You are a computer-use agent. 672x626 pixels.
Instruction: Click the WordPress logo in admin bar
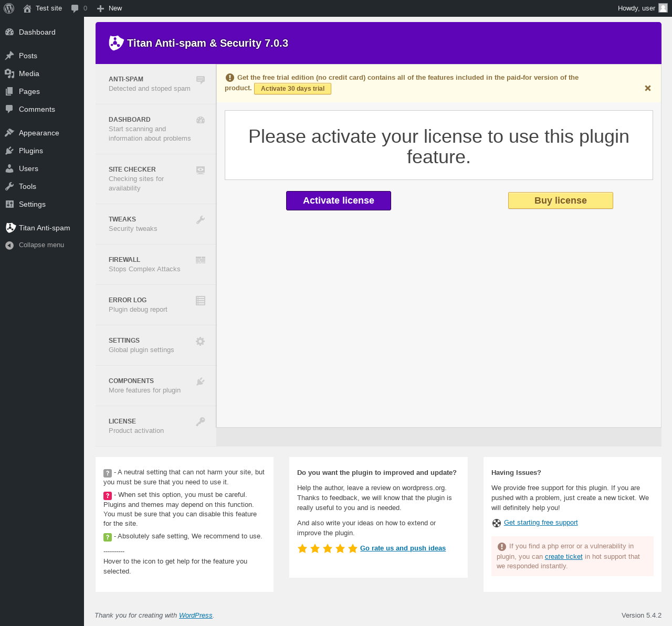(9, 8)
